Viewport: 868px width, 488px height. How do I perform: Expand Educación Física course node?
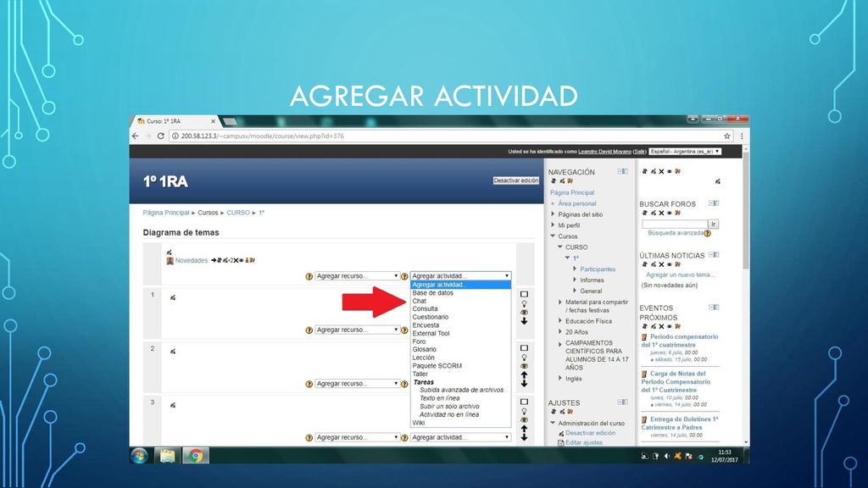pyautogui.click(x=560, y=321)
